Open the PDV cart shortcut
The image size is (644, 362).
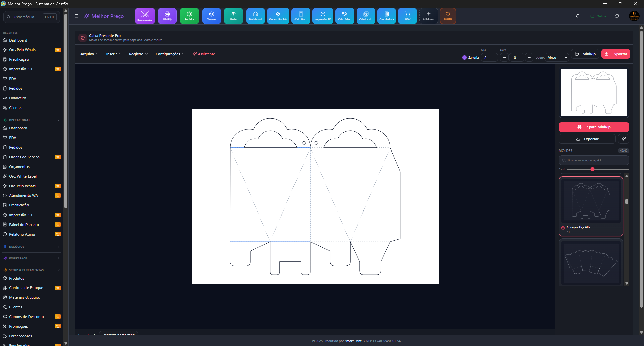pyautogui.click(x=408, y=16)
